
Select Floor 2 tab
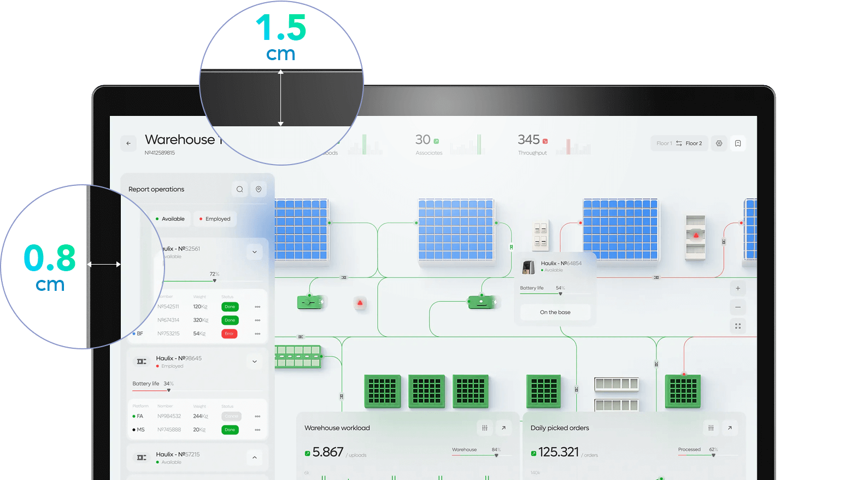[694, 143]
